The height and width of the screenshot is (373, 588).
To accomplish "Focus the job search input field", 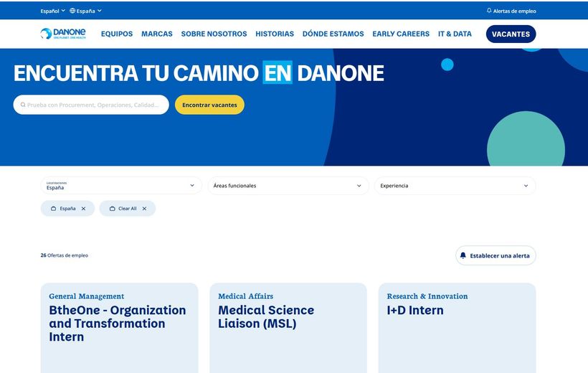I will click(x=91, y=105).
